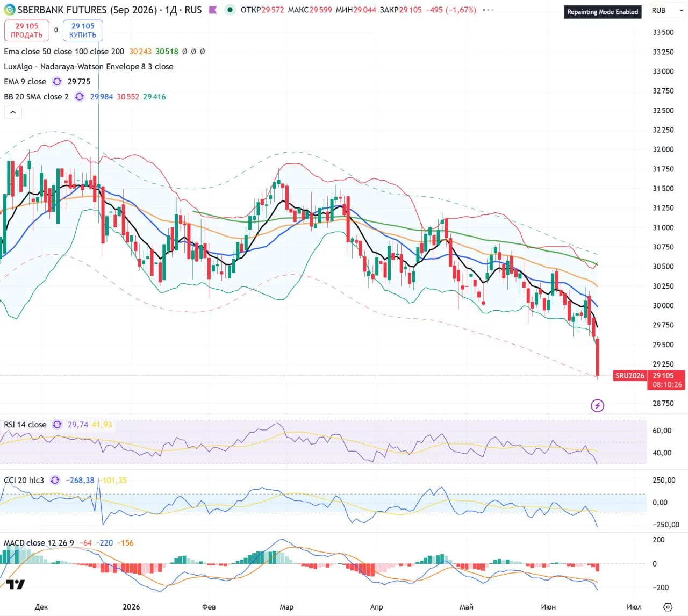This screenshot has width=688, height=616.
Task: Click the Bollinger lower value 29 416
Action: 154,97
